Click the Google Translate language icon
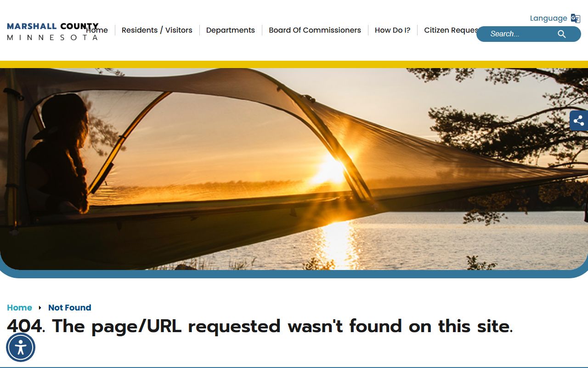Image resolution: width=588 pixels, height=368 pixels. coord(576,18)
